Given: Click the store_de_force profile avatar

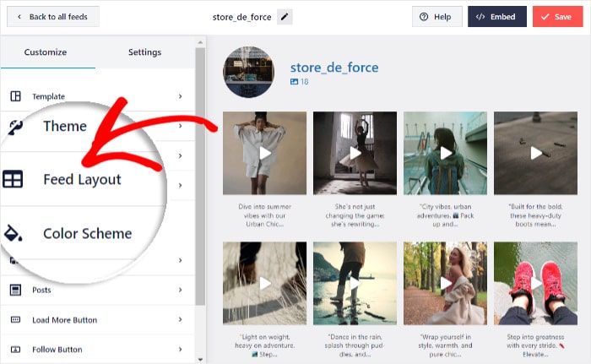Looking at the screenshot, I should tap(249, 72).
